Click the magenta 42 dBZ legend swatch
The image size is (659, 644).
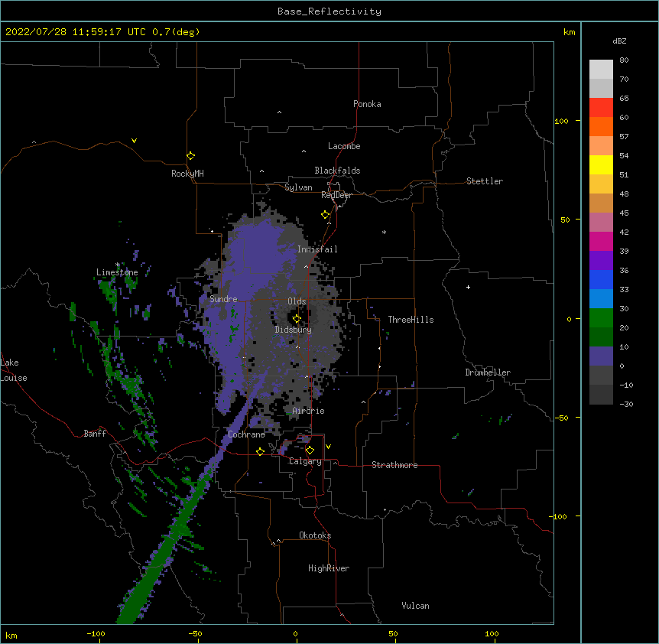601,241
